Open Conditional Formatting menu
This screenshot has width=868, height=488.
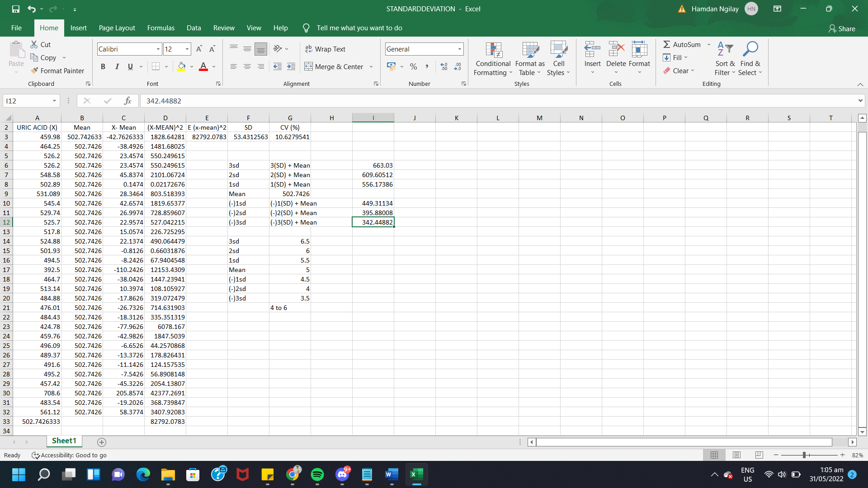[x=493, y=59]
